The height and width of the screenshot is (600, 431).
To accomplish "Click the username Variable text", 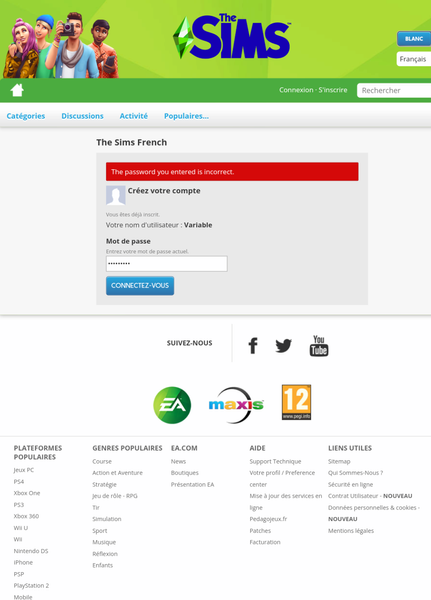I will click(x=198, y=225).
